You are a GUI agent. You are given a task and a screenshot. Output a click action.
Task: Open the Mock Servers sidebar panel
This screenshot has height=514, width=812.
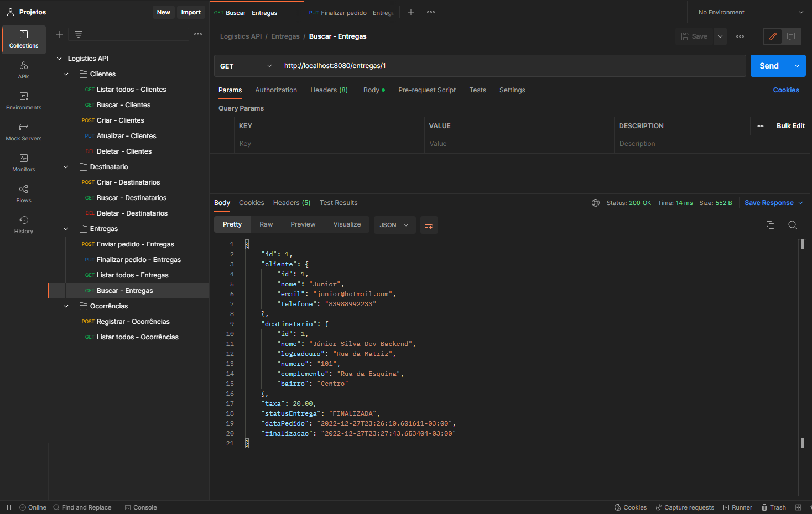24,132
